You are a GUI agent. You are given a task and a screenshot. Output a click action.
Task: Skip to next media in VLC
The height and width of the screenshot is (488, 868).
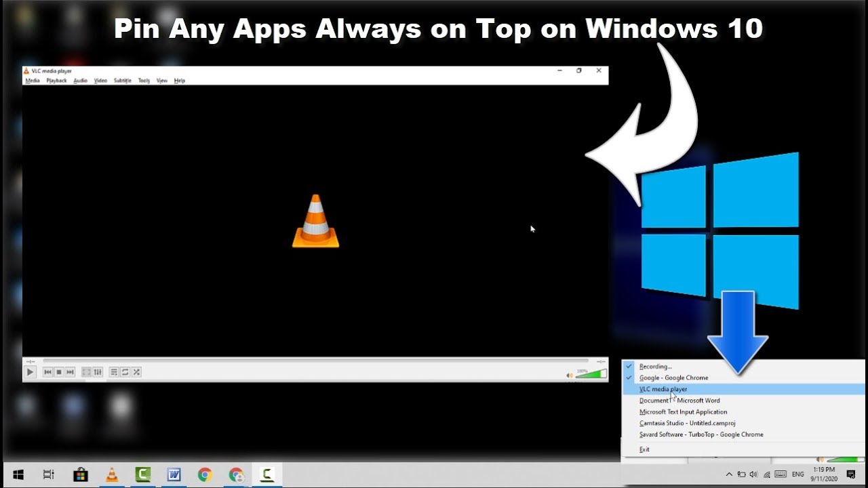tap(70, 372)
